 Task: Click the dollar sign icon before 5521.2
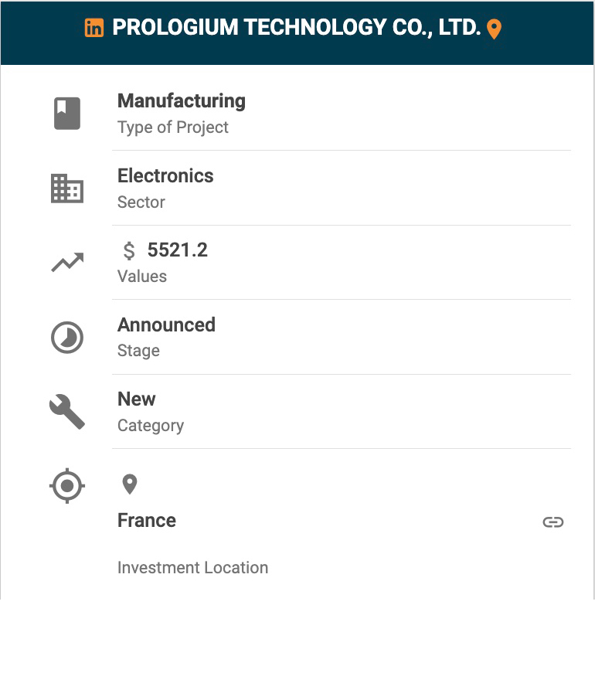click(x=129, y=250)
